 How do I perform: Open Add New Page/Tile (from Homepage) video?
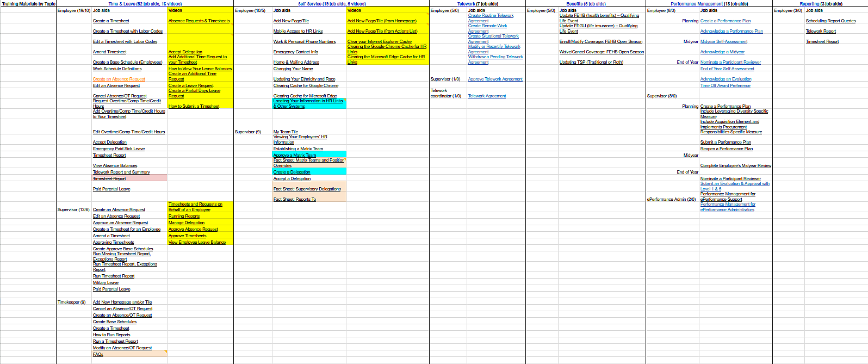tap(382, 21)
